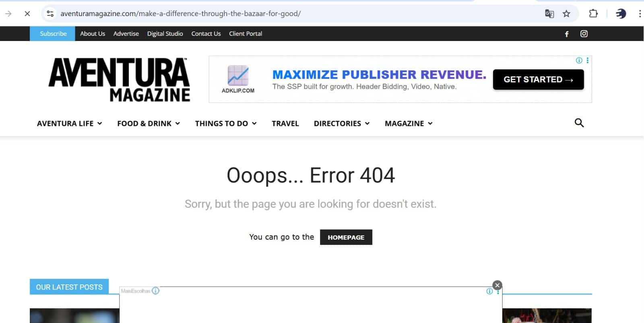
Task: Go to the Travel menu item
Action: (x=285, y=123)
